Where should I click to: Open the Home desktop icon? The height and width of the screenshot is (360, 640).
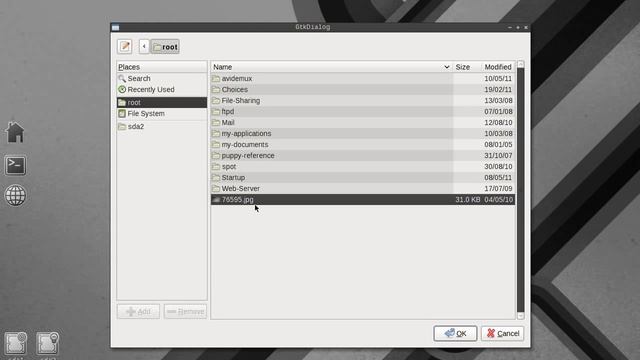[15, 133]
